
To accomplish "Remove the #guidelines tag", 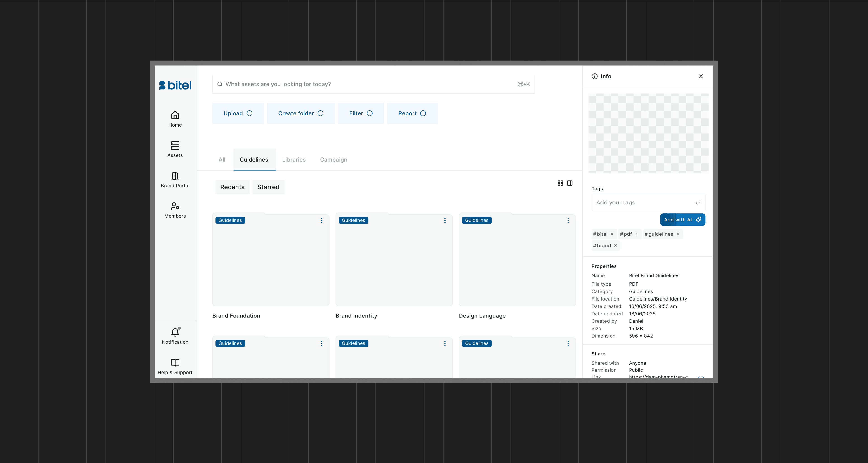I will (678, 234).
